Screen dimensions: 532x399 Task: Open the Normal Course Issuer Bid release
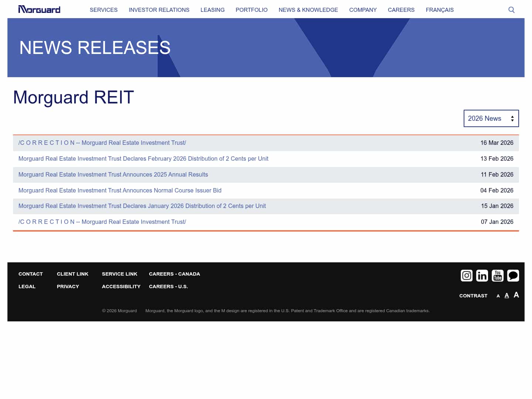(x=120, y=190)
